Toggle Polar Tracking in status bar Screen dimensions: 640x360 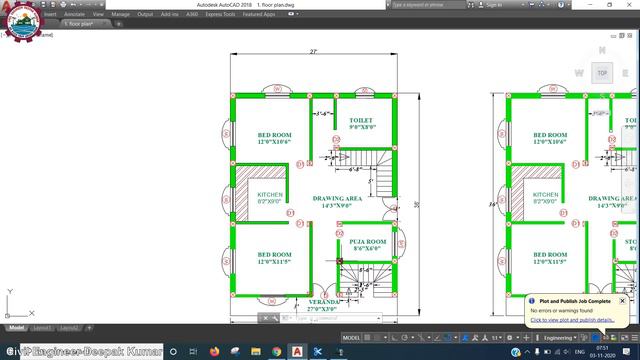point(404,338)
